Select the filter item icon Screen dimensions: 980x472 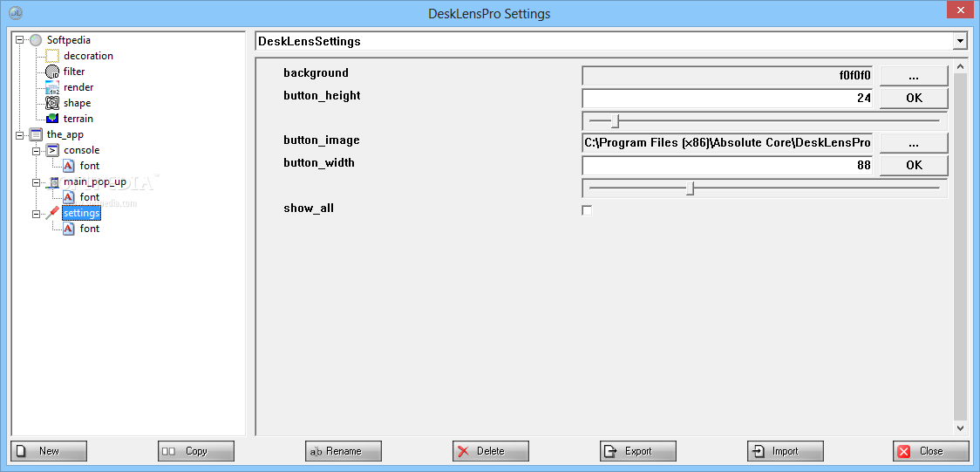tap(52, 72)
